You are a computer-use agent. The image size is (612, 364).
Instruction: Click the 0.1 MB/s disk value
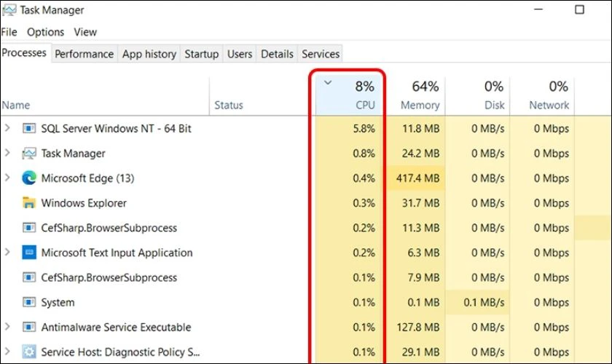(484, 302)
